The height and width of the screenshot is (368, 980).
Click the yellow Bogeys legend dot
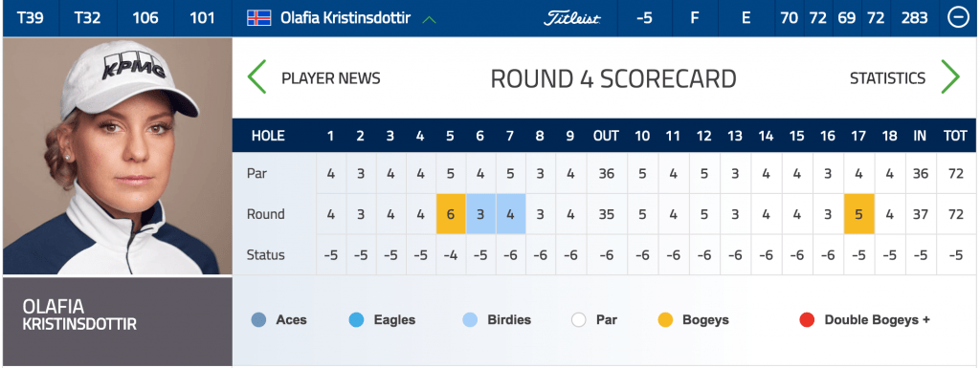666,320
